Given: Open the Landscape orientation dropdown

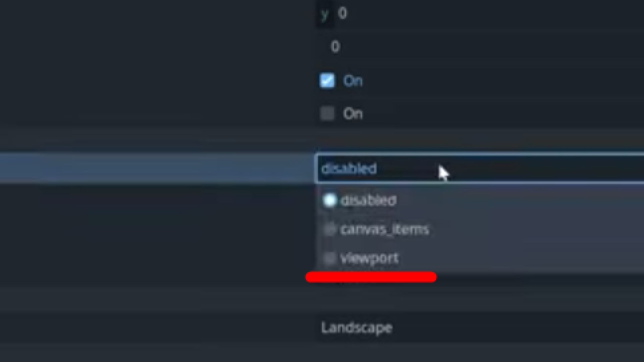Looking at the screenshot, I should pyautogui.click(x=480, y=327).
